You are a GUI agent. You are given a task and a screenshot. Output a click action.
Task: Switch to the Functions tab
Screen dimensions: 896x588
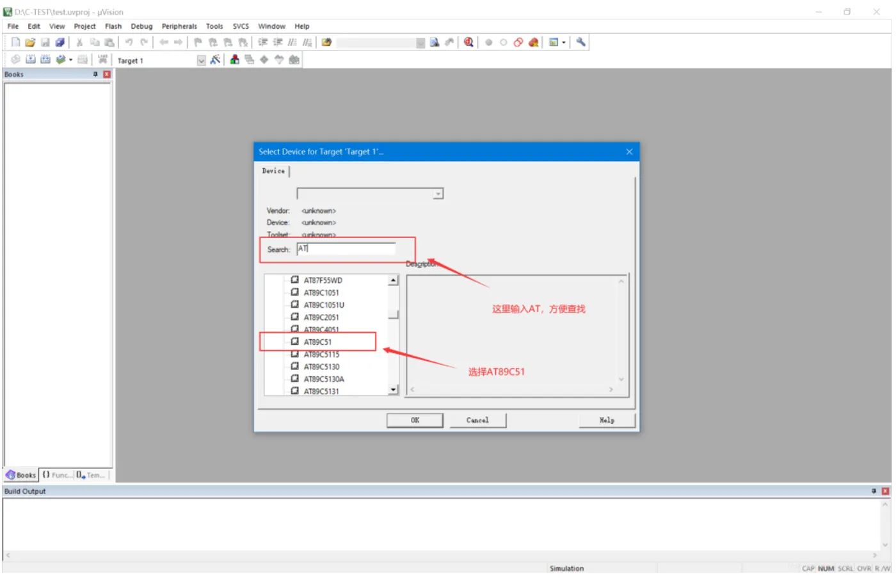57,475
